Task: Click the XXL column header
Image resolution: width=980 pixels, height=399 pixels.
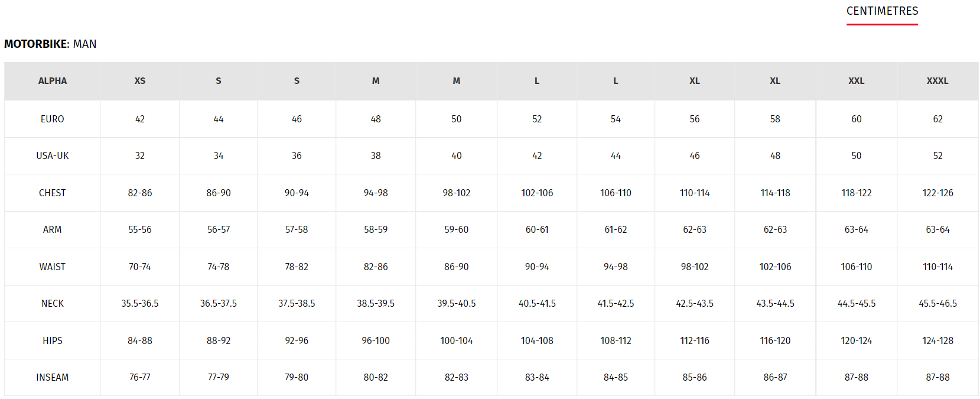Action: [x=857, y=81]
